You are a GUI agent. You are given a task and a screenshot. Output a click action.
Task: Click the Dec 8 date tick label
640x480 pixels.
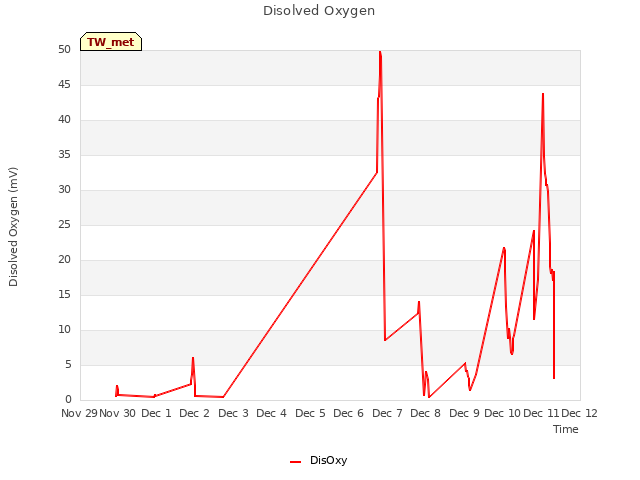(425, 413)
